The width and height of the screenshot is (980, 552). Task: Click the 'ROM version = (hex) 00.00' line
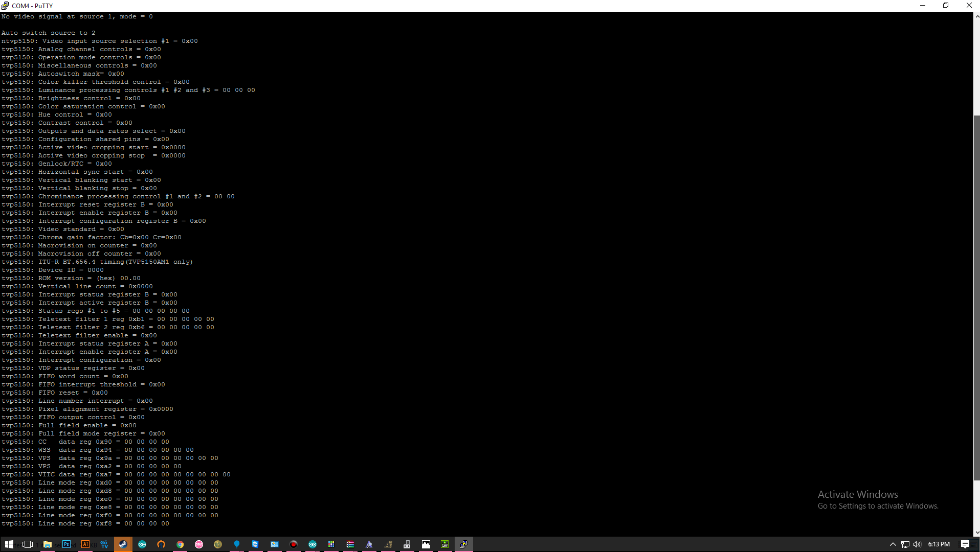click(71, 278)
